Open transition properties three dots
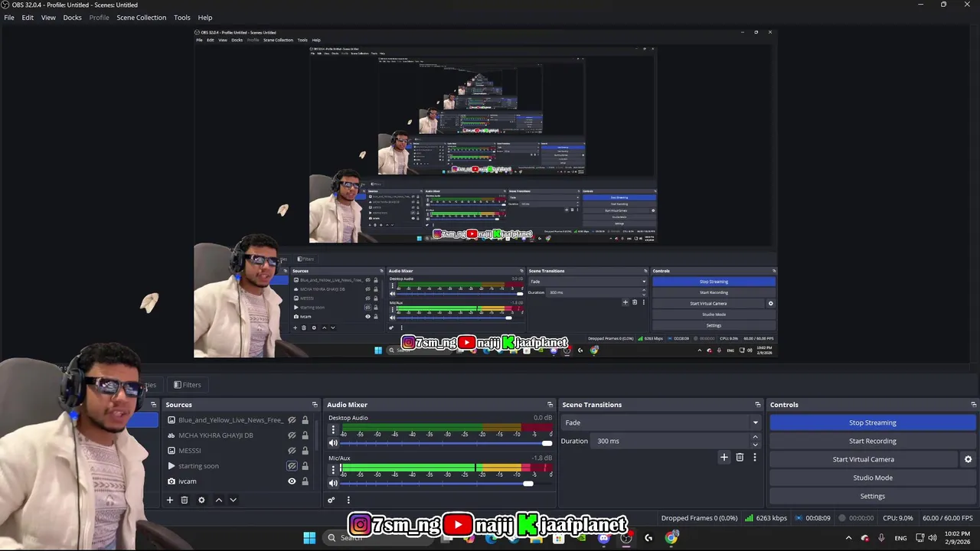The height and width of the screenshot is (551, 980). coord(754,457)
